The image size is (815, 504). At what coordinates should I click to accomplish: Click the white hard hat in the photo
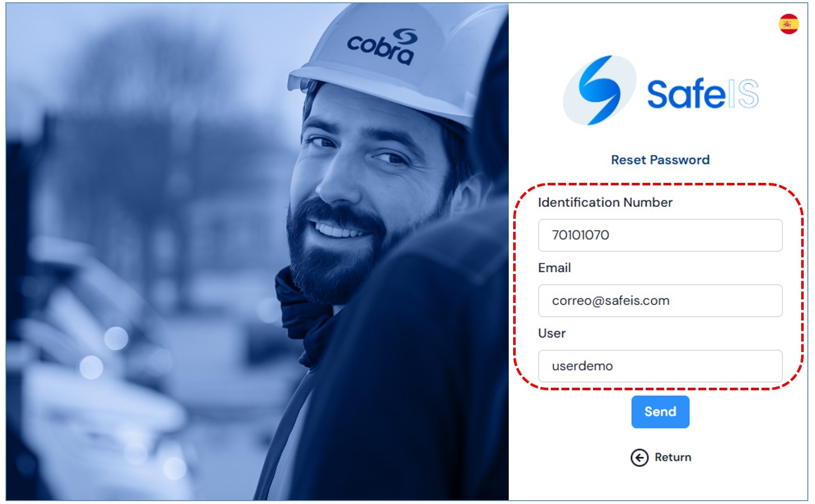pos(390,60)
